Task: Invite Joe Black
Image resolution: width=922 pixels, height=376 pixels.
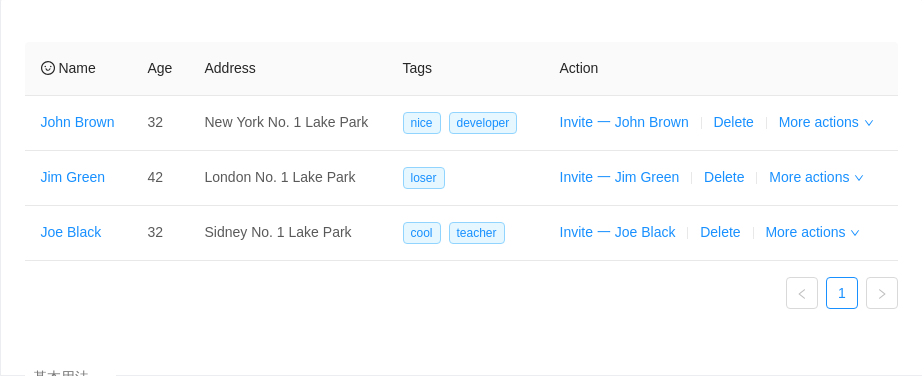Action: pos(617,232)
